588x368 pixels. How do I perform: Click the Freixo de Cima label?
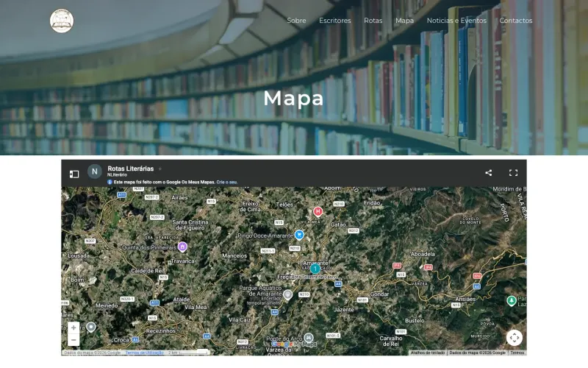click(250, 207)
